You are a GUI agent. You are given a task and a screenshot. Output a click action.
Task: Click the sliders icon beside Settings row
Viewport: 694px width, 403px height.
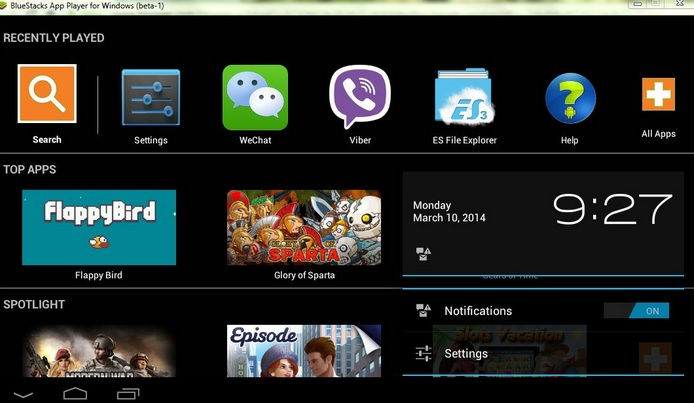[423, 353]
